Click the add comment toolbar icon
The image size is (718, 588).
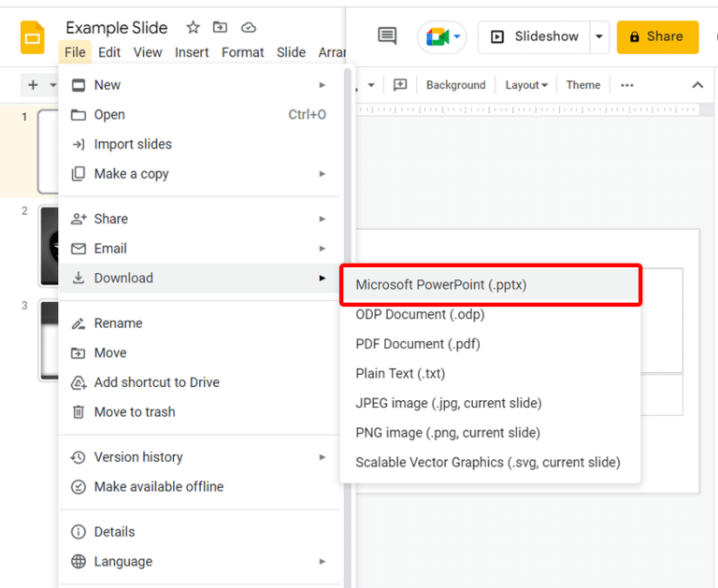(x=400, y=85)
